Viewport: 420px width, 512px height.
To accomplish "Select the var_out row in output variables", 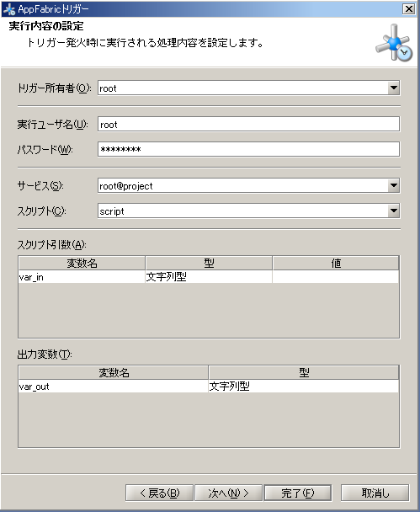I will tap(209, 387).
